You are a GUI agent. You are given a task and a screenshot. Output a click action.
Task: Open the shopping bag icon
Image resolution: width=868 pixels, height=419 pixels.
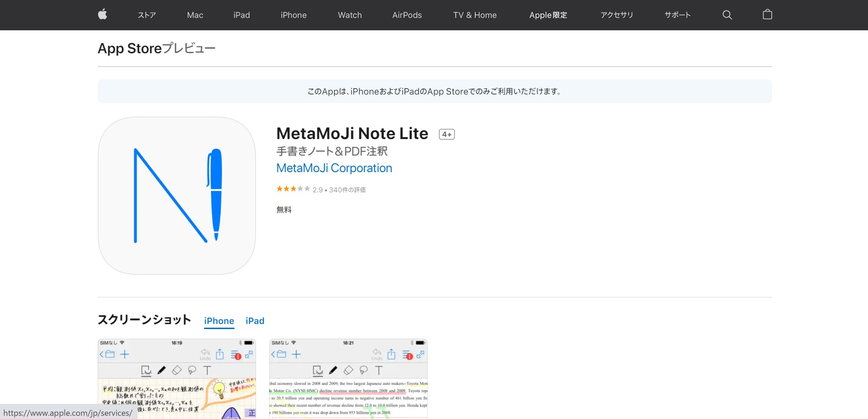pos(767,15)
